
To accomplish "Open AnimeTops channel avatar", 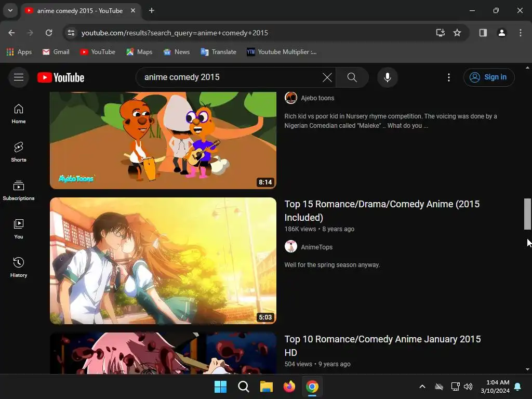I will pyautogui.click(x=291, y=247).
